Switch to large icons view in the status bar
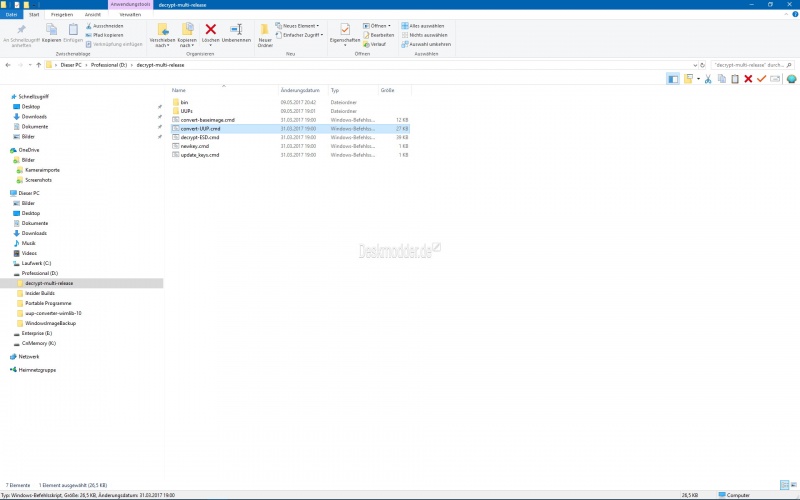This screenshot has height=500, width=800. click(793, 485)
